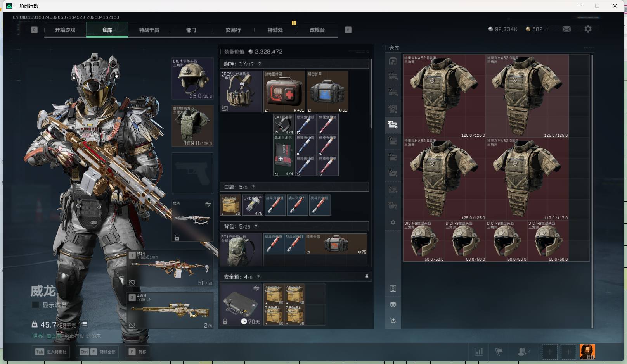The image size is (627, 364).
Task: Open the main warehouse icon atop the sidebar
Action: click(x=393, y=61)
